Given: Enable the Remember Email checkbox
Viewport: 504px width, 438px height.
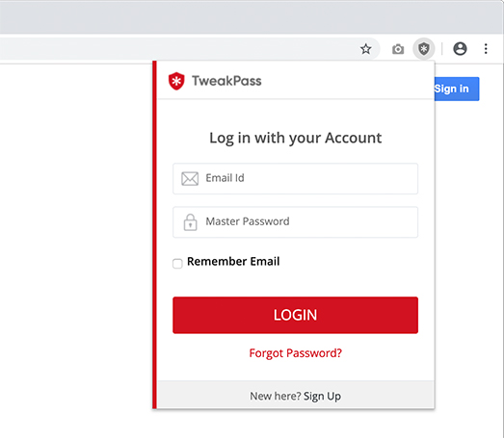Looking at the screenshot, I should click(177, 264).
